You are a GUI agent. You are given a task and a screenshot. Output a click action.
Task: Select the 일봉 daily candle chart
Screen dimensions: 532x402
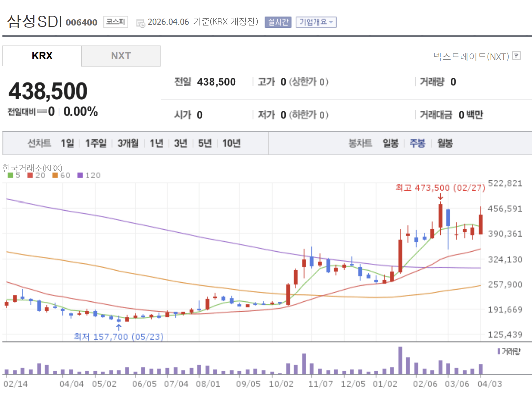click(x=391, y=143)
